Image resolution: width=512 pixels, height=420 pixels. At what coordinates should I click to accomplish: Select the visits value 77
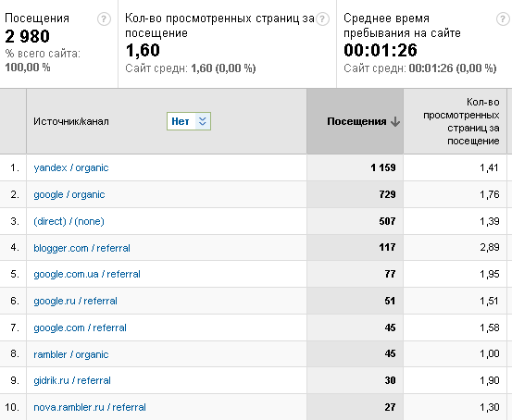(390, 274)
